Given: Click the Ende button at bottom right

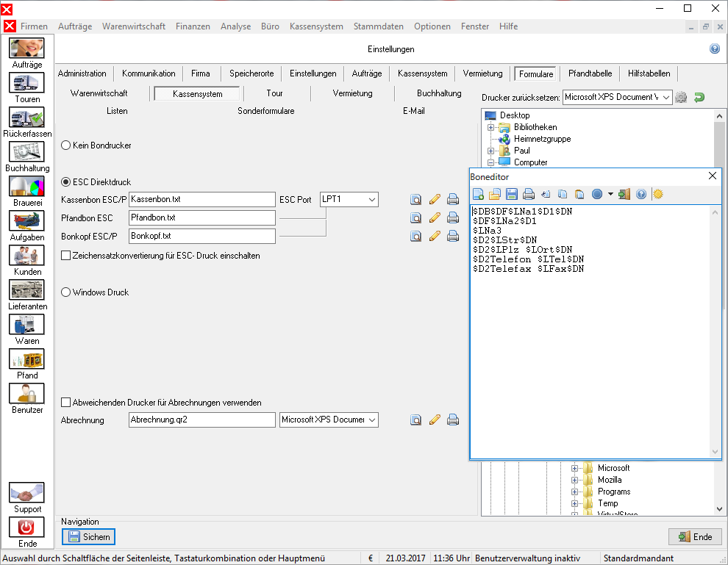Looking at the screenshot, I should pyautogui.click(x=695, y=536).
